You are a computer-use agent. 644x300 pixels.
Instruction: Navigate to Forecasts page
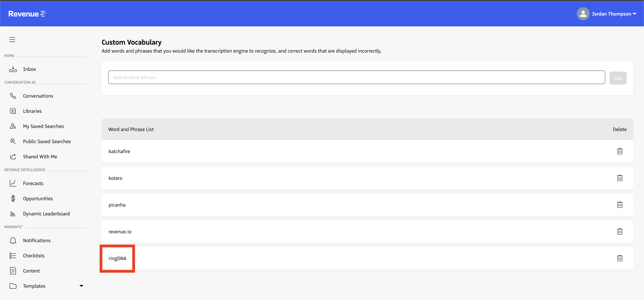tap(33, 183)
